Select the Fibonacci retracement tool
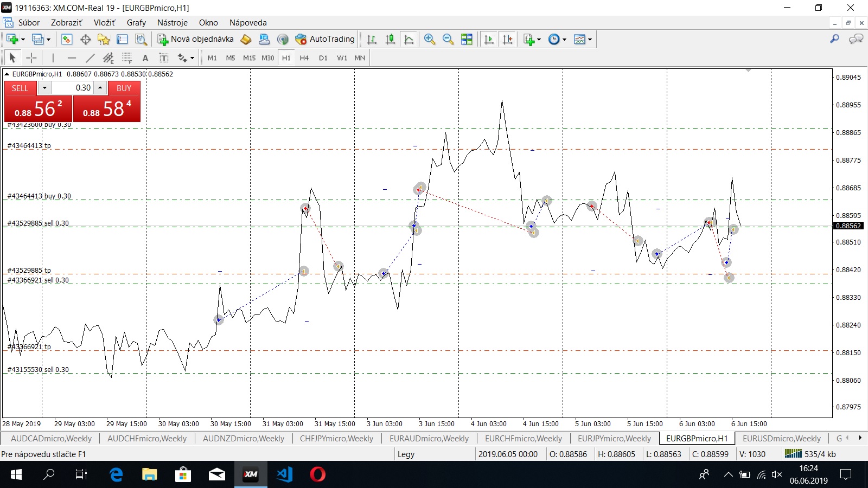Image resolution: width=868 pixels, height=488 pixels. click(x=127, y=58)
